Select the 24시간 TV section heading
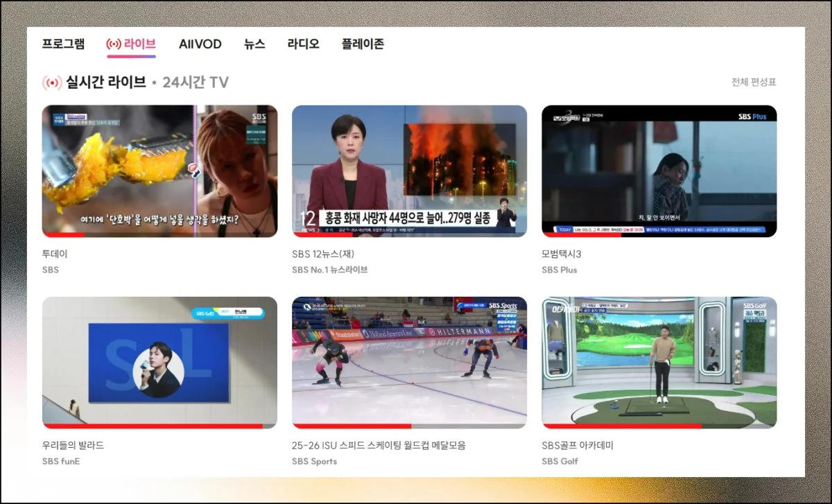The height and width of the screenshot is (504, 832). click(195, 83)
